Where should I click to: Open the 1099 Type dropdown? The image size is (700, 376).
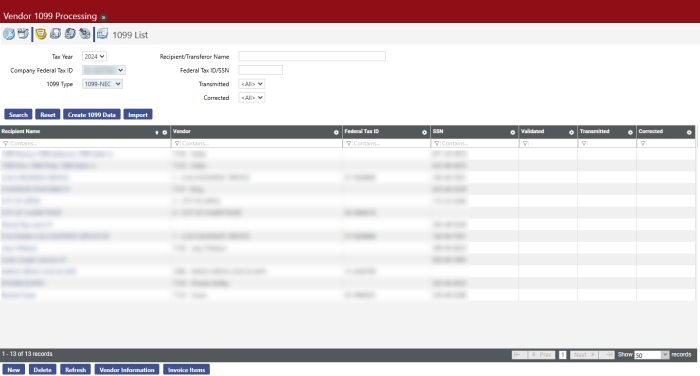point(102,84)
